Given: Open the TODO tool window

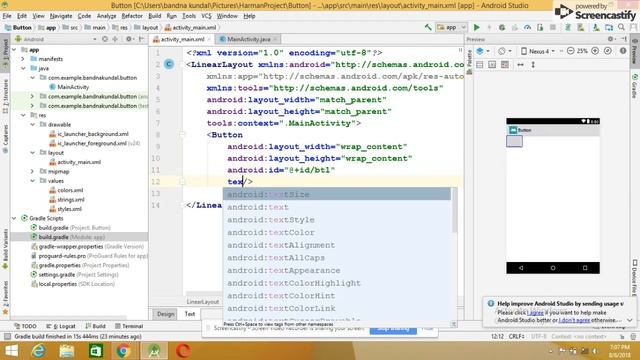Looking at the screenshot, I should [x=25, y=326].
